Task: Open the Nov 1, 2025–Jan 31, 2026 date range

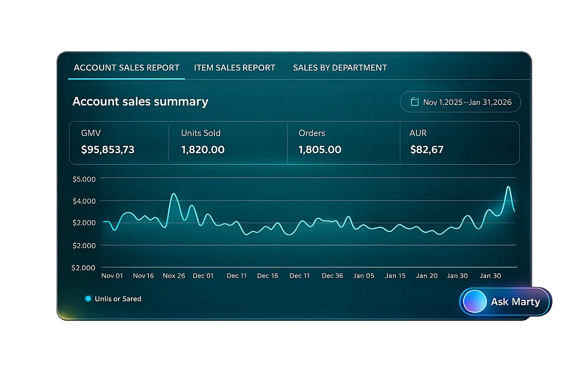Action: click(x=467, y=102)
